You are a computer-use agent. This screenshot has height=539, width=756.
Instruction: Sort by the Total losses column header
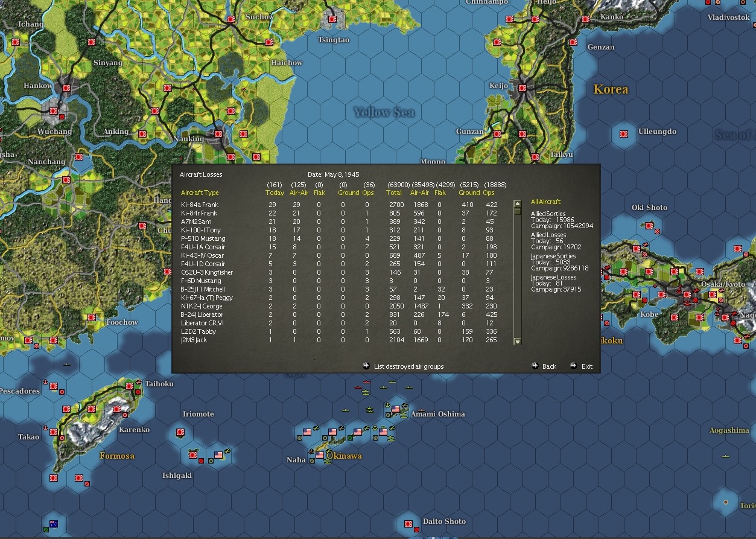point(394,193)
